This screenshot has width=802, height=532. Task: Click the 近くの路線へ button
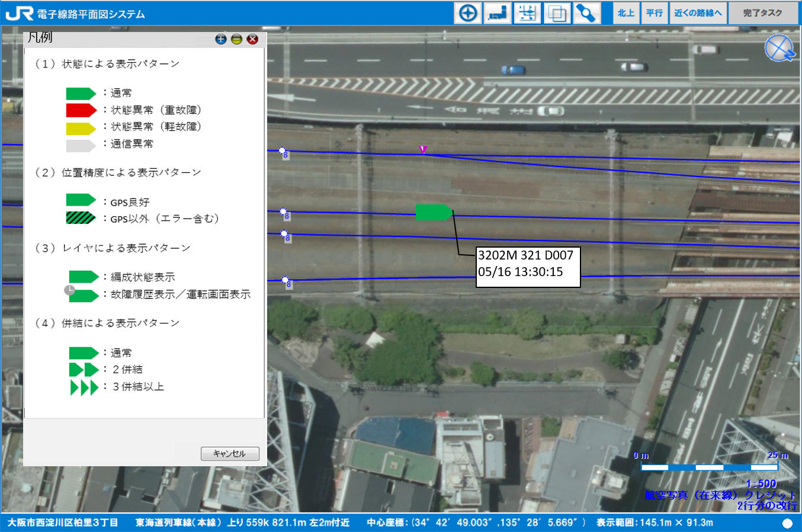click(698, 13)
